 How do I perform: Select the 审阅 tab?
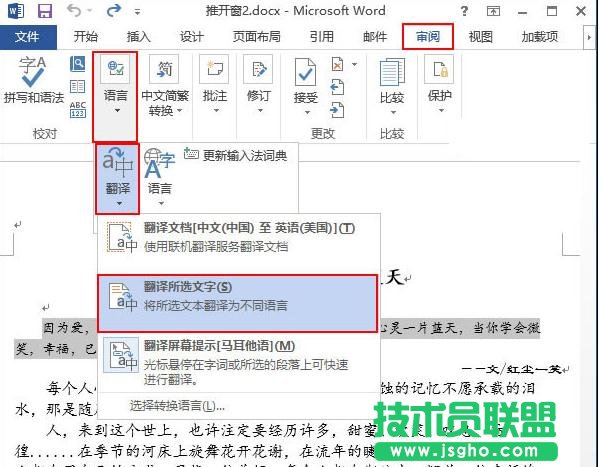428,37
